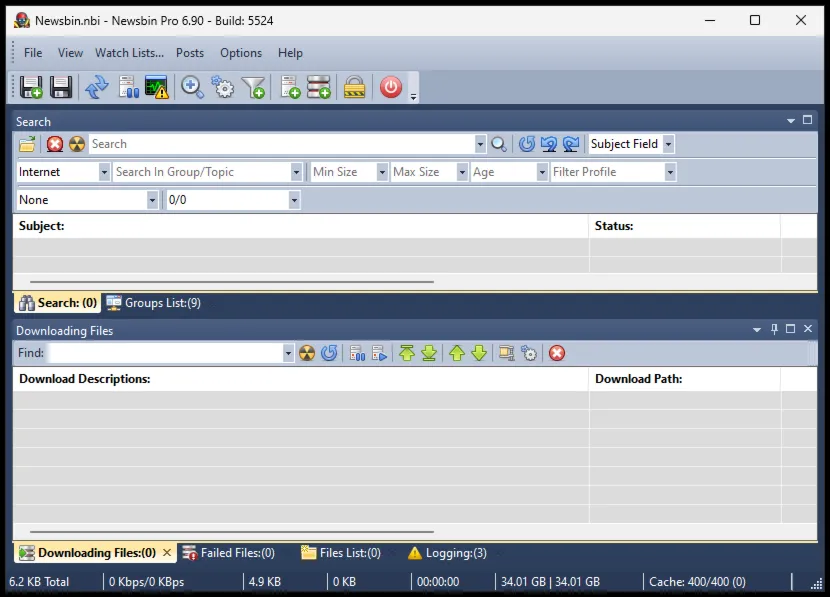
Task: Open the Subject Field dropdown
Action: (x=669, y=144)
